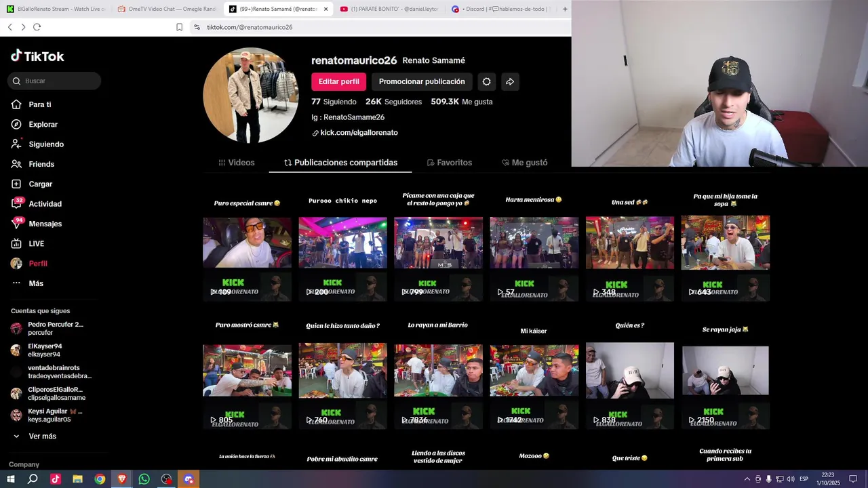Switch to the Me gustó tab
This screenshot has height=488, width=868.
click(x=524, y=163)
